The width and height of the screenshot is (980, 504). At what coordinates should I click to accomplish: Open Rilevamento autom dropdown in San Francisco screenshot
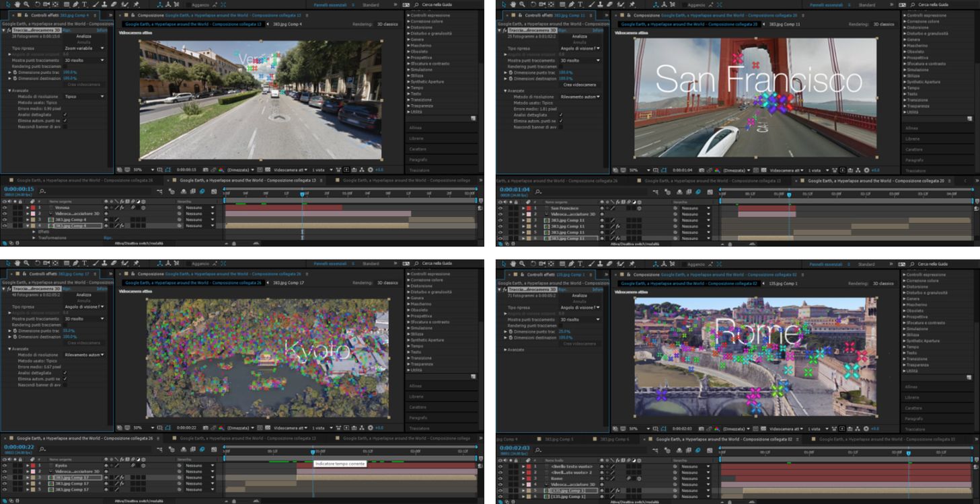pyautogui.click(x=580, y=96)
